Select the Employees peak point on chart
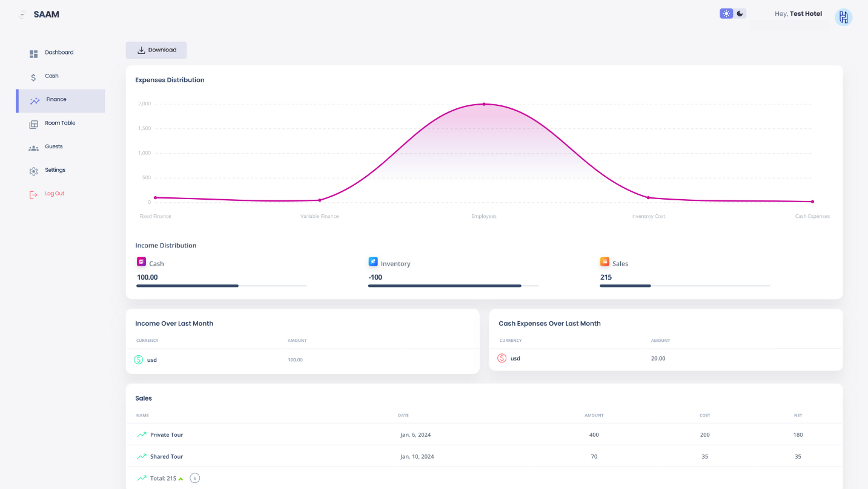 (484, 104)
